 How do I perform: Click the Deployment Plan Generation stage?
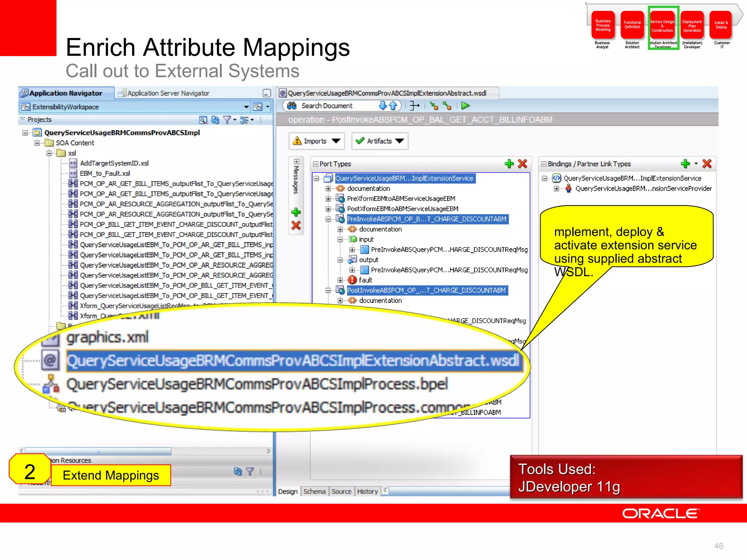point(692,26)
